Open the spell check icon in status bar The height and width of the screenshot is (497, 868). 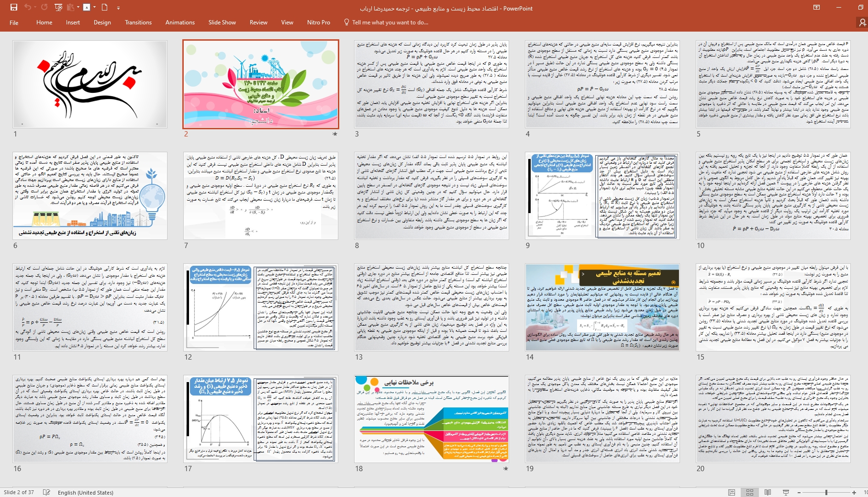(x=46, y=492)
